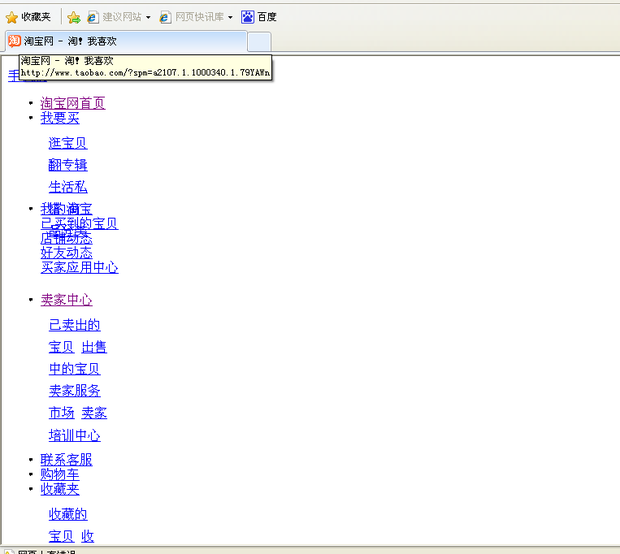Image resolution: width=620 pixels, height=554 pixels.
Task: Go to 淘宝网首页 link
Action: click(x=72, y=103)
